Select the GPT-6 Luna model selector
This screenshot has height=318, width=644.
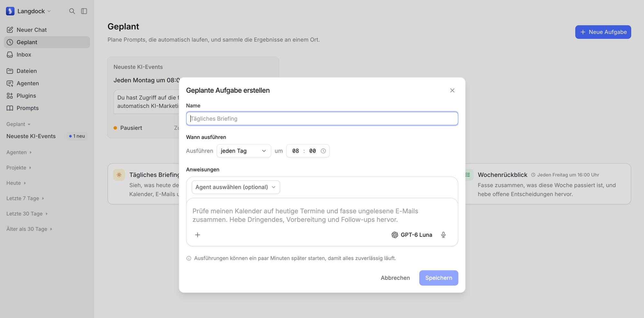(412, 235)
